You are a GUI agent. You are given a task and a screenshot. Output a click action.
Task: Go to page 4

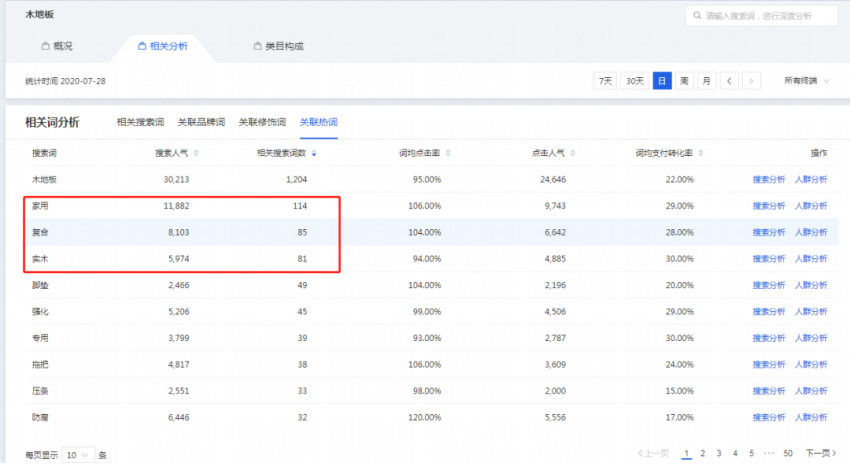pyautogui.click(x=735, y=453)
